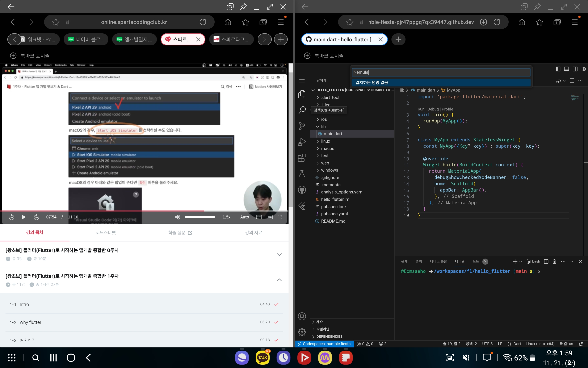This screenshot has width=588, height=368.
Task: Open the 1-2 why flutter lecture
Action: click(x=144, y=322)
